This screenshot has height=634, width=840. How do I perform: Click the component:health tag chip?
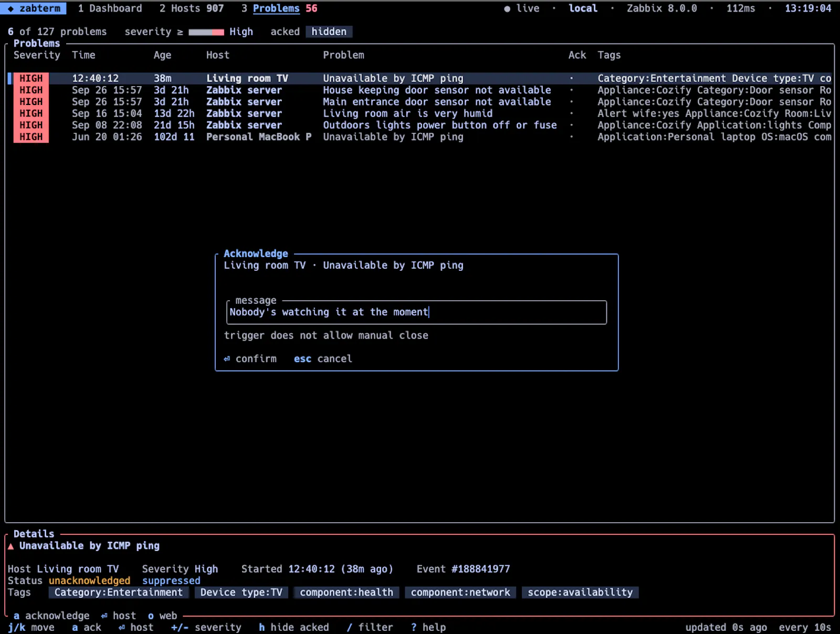click(x=346, y=593)
